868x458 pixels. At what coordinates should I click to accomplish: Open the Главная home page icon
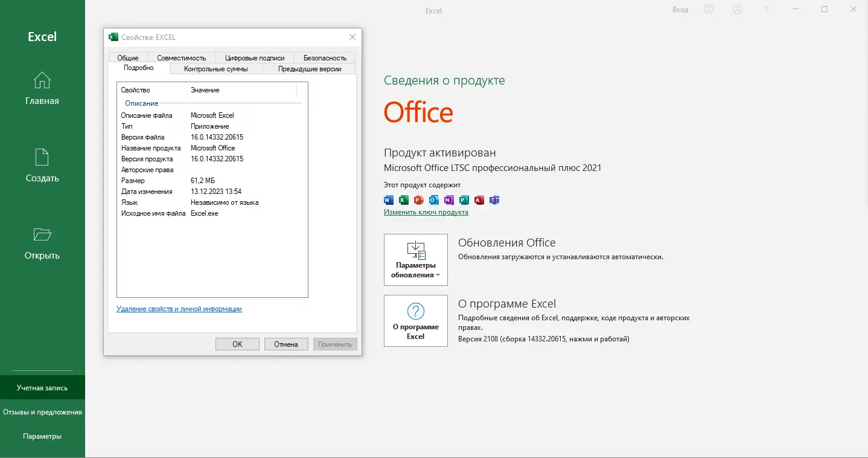pyautogui.click(x=42, y=80)
